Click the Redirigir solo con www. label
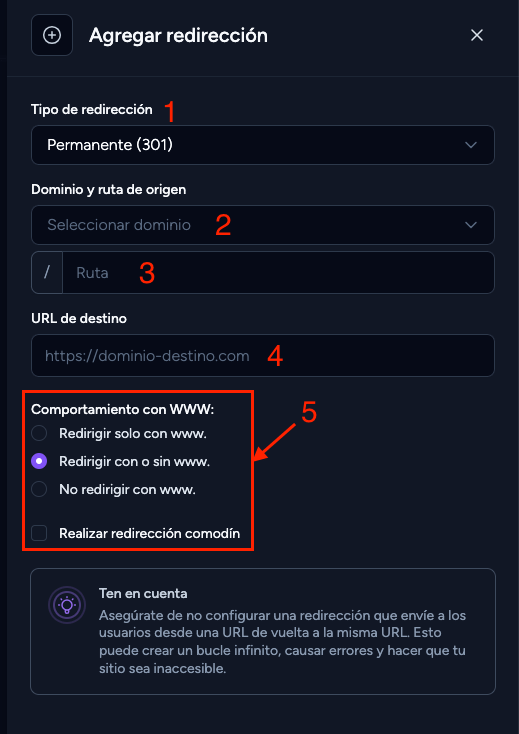The image size is (519, 734). point(133,433)
